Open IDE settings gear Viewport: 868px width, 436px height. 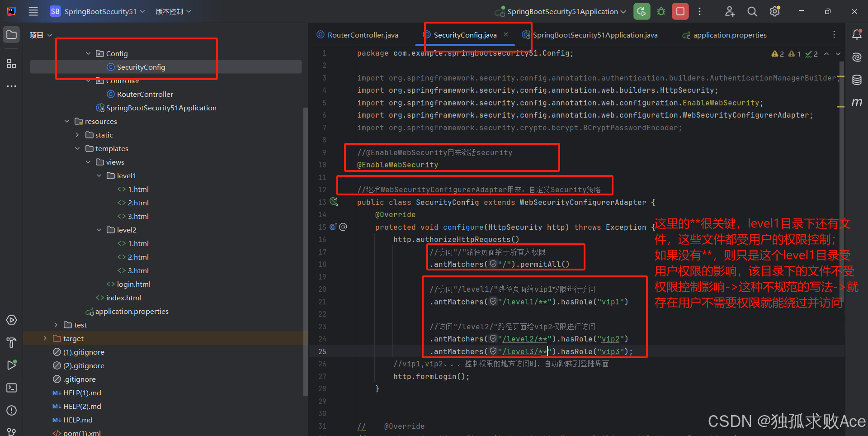[775, 11]
